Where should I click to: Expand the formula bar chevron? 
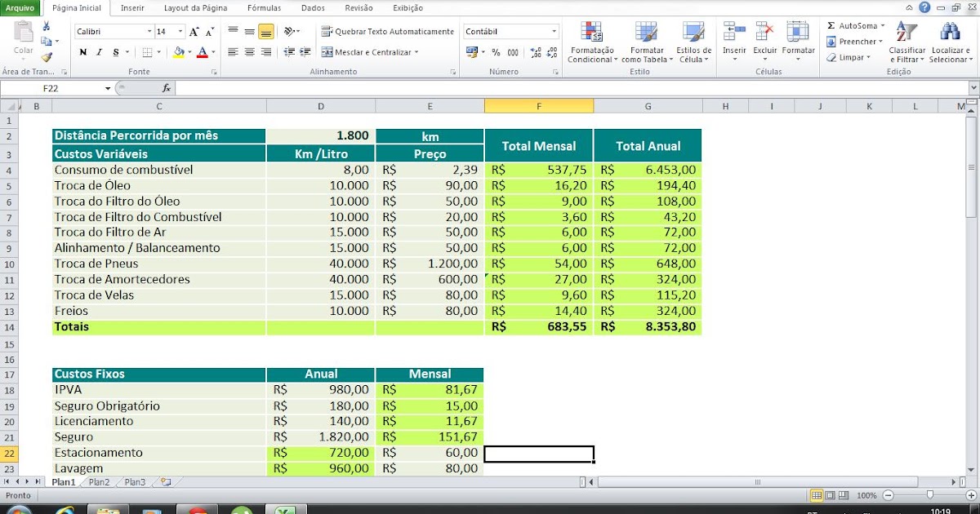[x=973, y=88]
